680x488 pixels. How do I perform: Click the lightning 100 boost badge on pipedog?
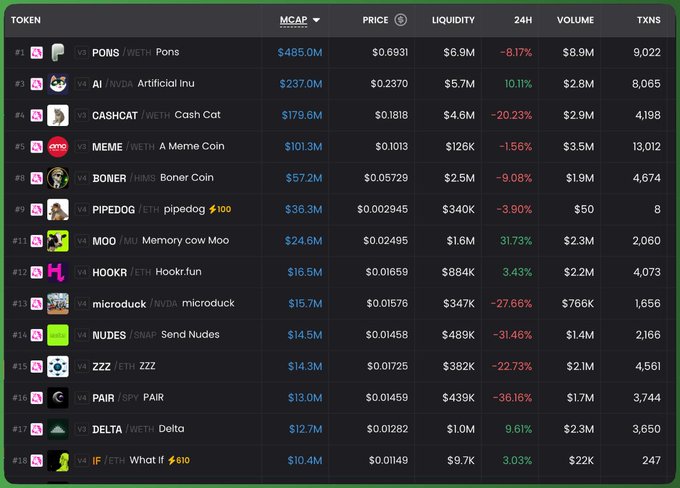click(220, 210)
